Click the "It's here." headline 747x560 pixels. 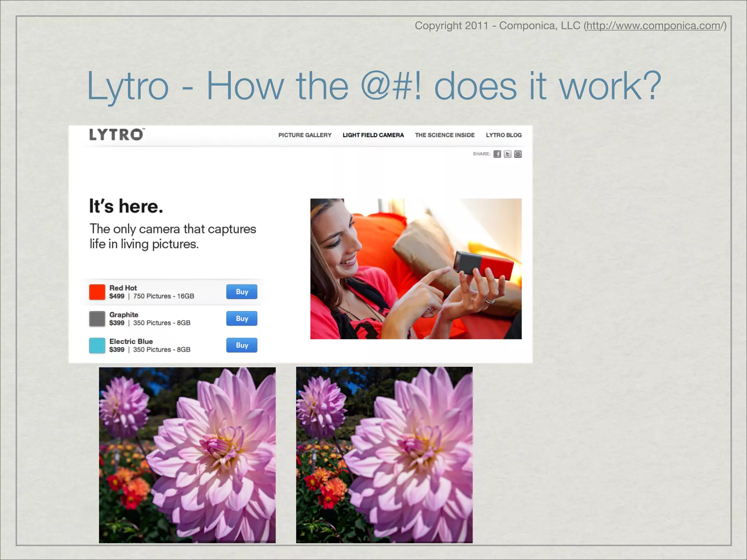point(126,206)
